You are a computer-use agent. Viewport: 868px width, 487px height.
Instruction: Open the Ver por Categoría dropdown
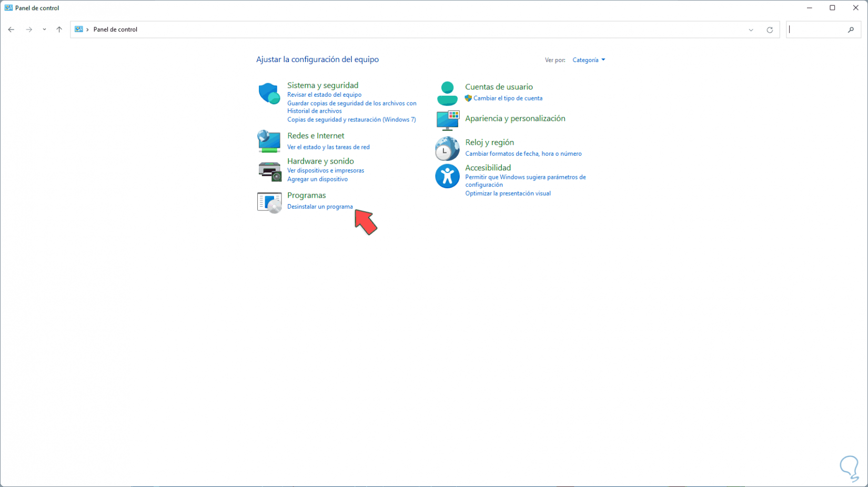point(589,60)
